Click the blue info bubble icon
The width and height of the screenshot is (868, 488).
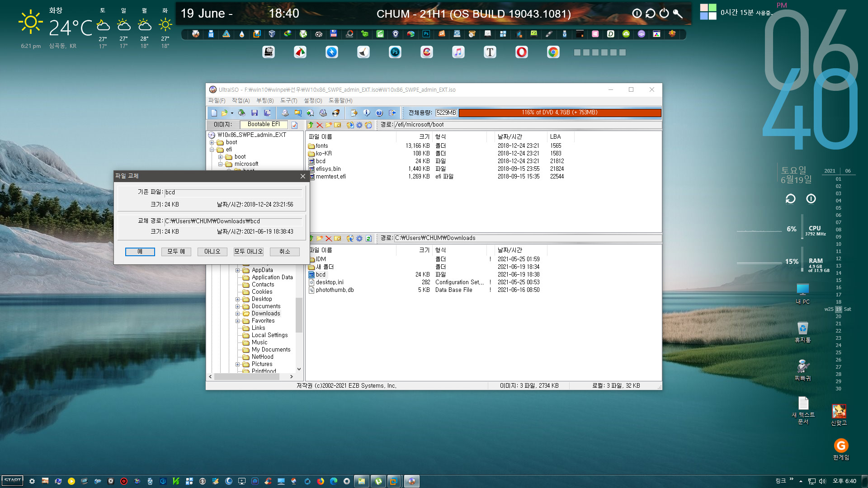click(x=367, y=113)
